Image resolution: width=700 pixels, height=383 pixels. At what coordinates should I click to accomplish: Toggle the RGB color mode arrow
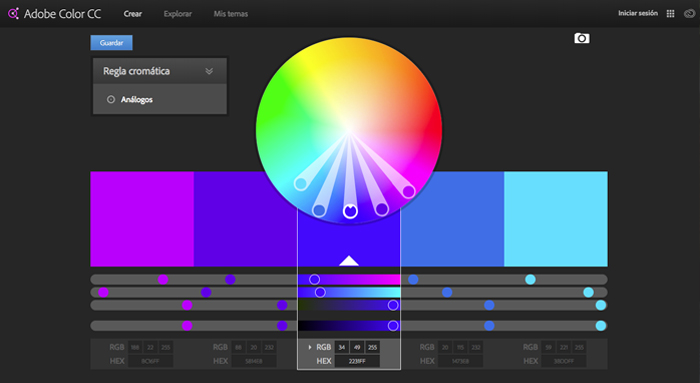[310, 347]
